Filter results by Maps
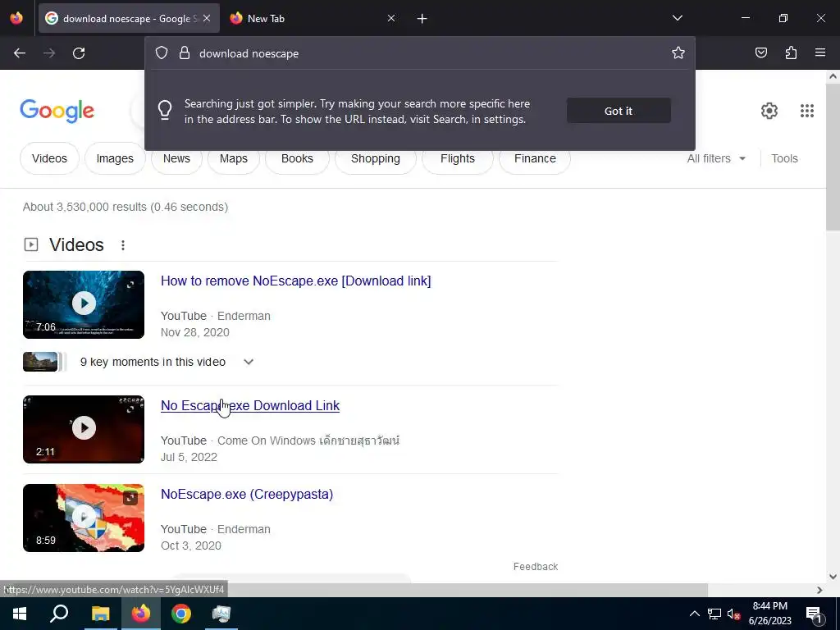 (x=234, y=158)
